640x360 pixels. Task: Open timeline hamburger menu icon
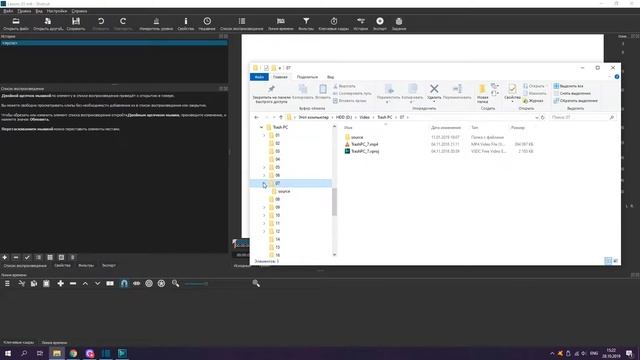coord(7,283)
